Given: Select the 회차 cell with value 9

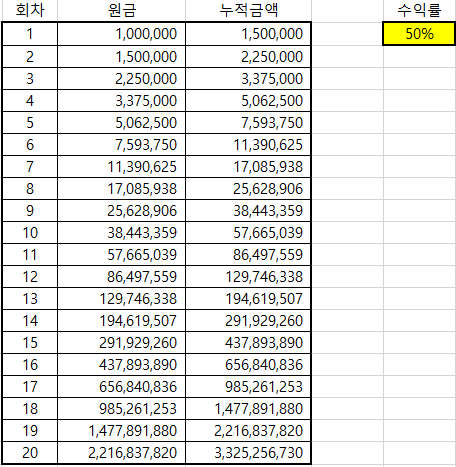Looking at the screenshot, I should (30, 211).
